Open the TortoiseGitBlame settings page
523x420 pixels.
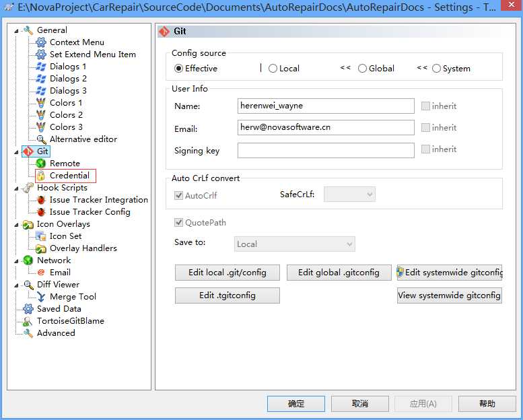(x=71, y=321)
